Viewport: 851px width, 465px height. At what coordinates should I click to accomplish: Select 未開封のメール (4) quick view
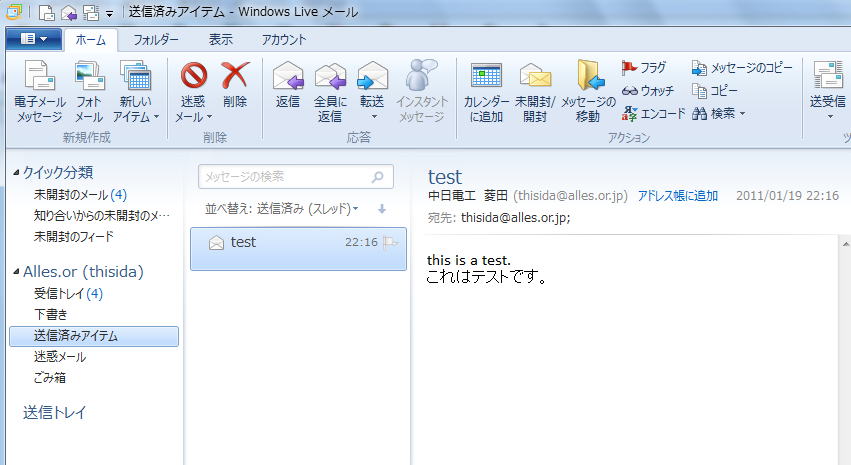80,195
